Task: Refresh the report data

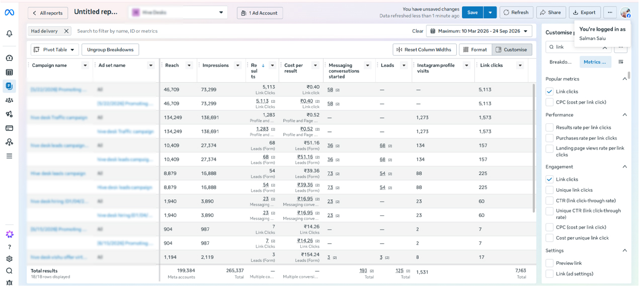Action: 516,13
